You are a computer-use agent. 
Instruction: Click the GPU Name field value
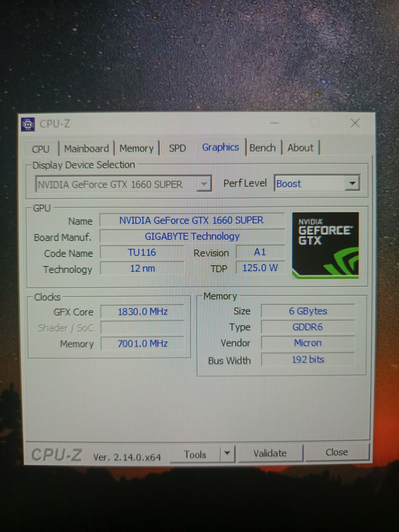[x=192, y=220]
